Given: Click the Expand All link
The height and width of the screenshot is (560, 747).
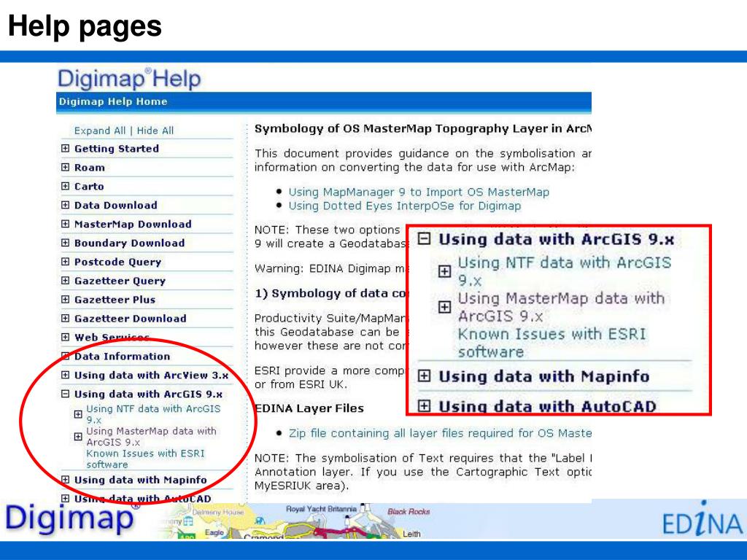Looking at the screenshot, I should 100,131.
